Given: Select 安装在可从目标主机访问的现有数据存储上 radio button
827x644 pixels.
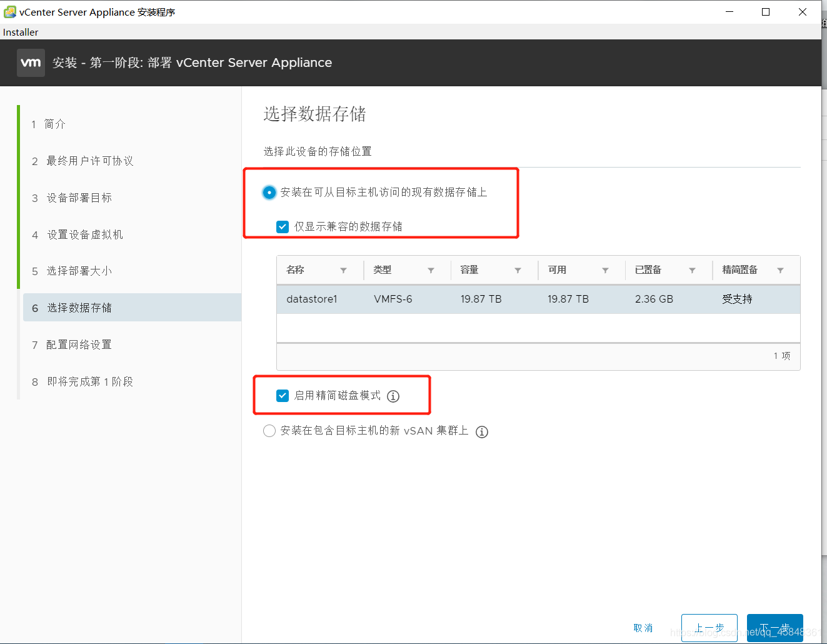Looking at the screenshot, I should pyautogui.click(x=269, y=193).
